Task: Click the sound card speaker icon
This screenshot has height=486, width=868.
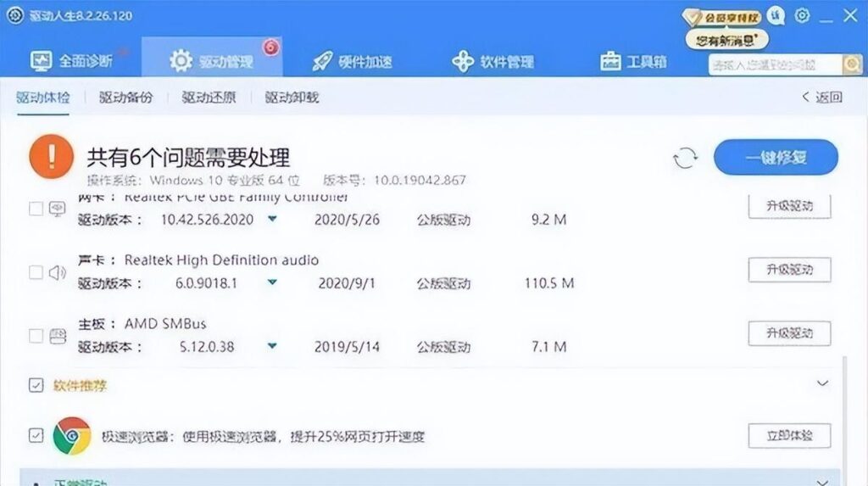Action: [x=58, y=272]
